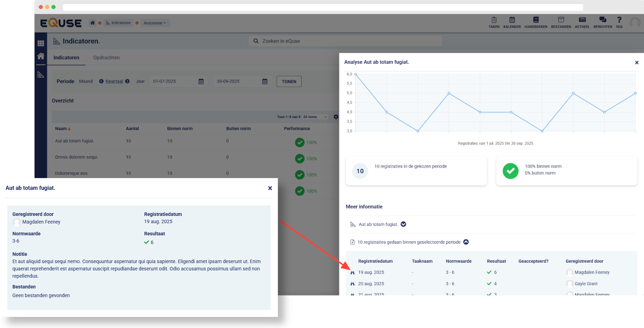644x328 pixels.
Task: Open the apps grid icon in sidebar
Action: [x=41, y=43]
